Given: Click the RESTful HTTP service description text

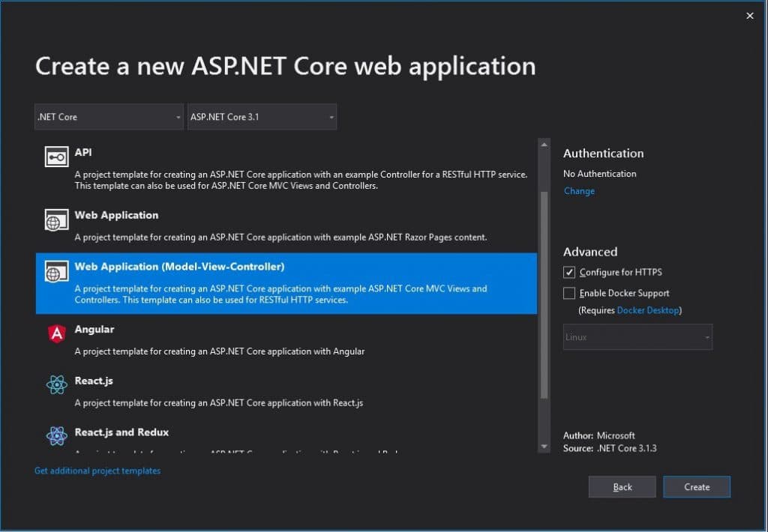Looking at the screenshot, I should pos(301,180).
